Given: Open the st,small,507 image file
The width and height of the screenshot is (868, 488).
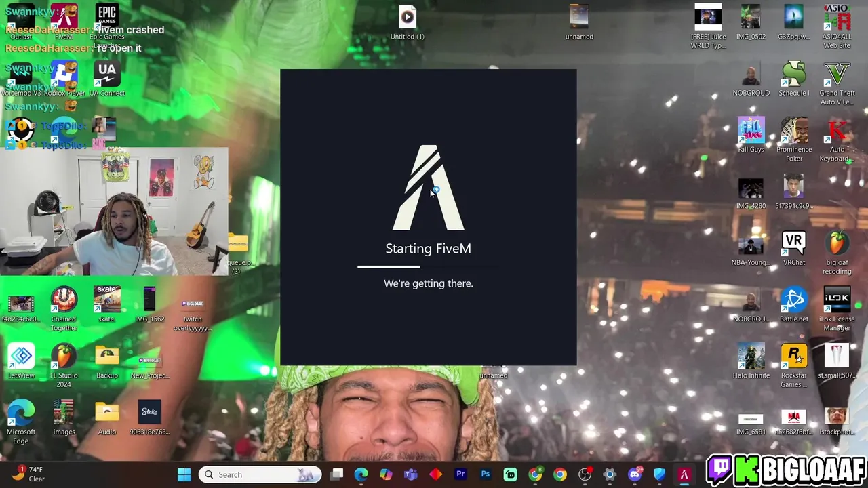Looking at the screenshot, I should [x=837, y=361].
